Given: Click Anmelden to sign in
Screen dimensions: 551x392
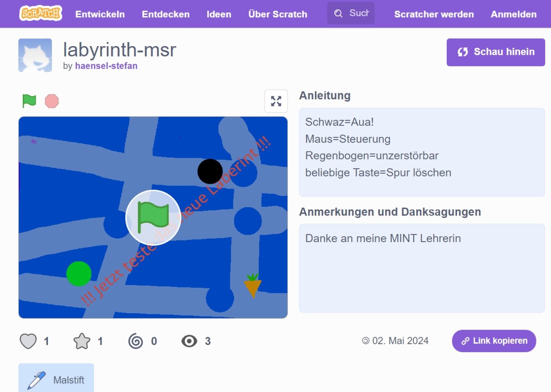Looking at the screenshot, I should [x=514, y=14].
